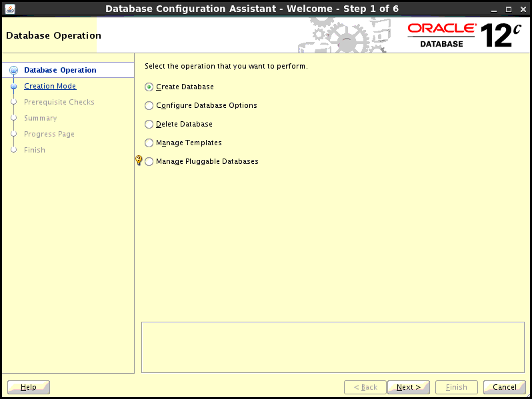Image resolution: width=532 pixels, height=399 pixels.
Task: Select the Delete Database option
Action: pyautogui.click(x=149, y=125)
